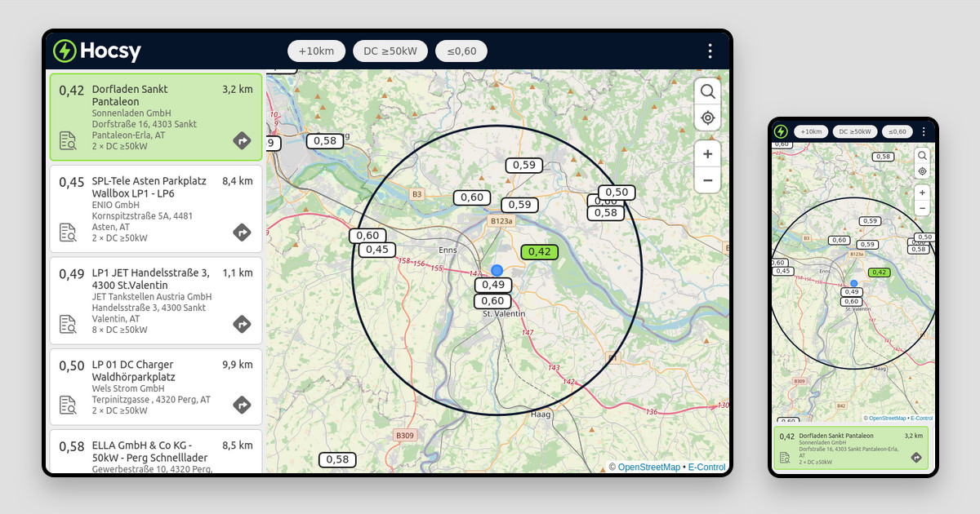Viewport: 980px width, 514px height.
Task: Open tariff details for LP 01 DC Charger
Action: [x=68, y=405]
